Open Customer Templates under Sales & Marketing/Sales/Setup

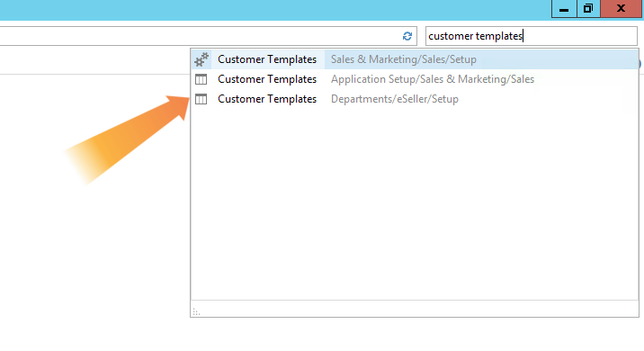click(415, 59)
